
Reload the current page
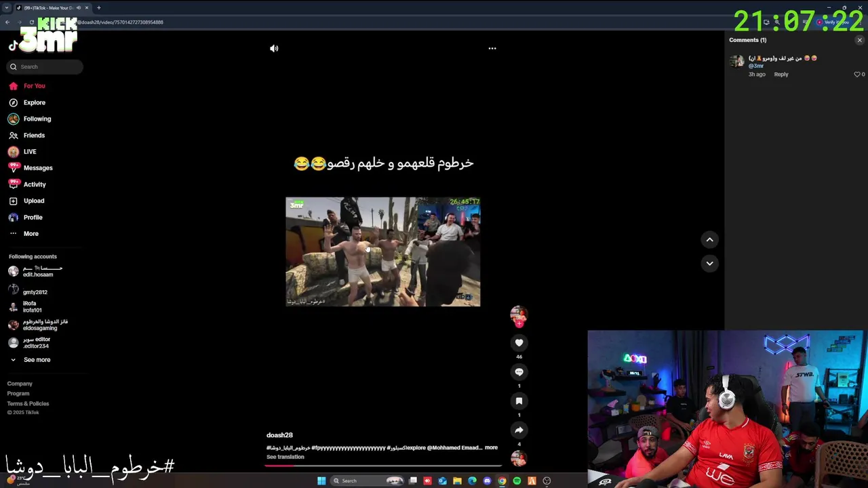(31, 22)
